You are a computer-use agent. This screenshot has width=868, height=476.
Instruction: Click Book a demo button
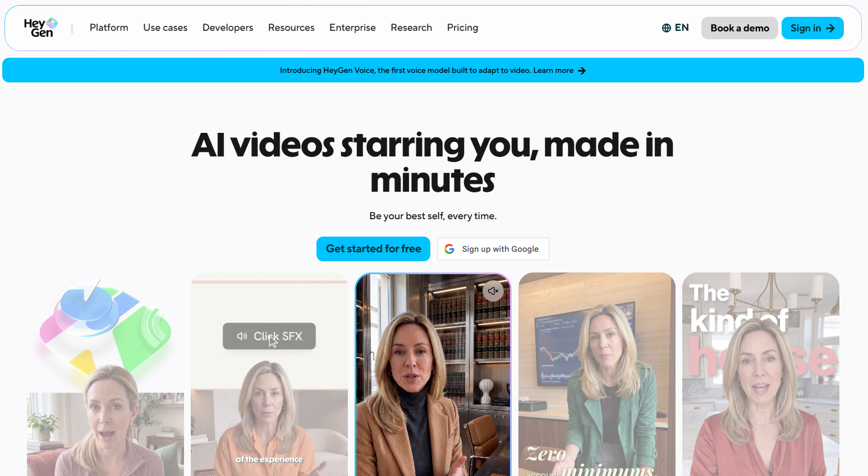click(740, 28)
